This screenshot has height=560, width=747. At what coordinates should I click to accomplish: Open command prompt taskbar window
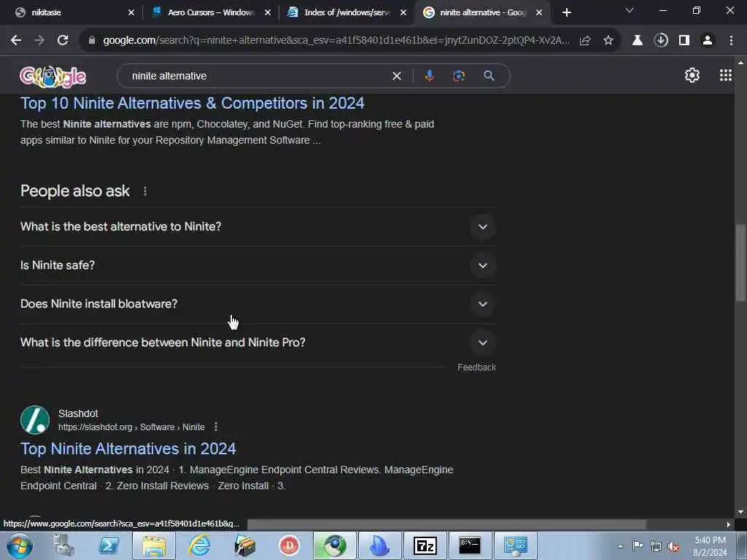pos(470,545)
